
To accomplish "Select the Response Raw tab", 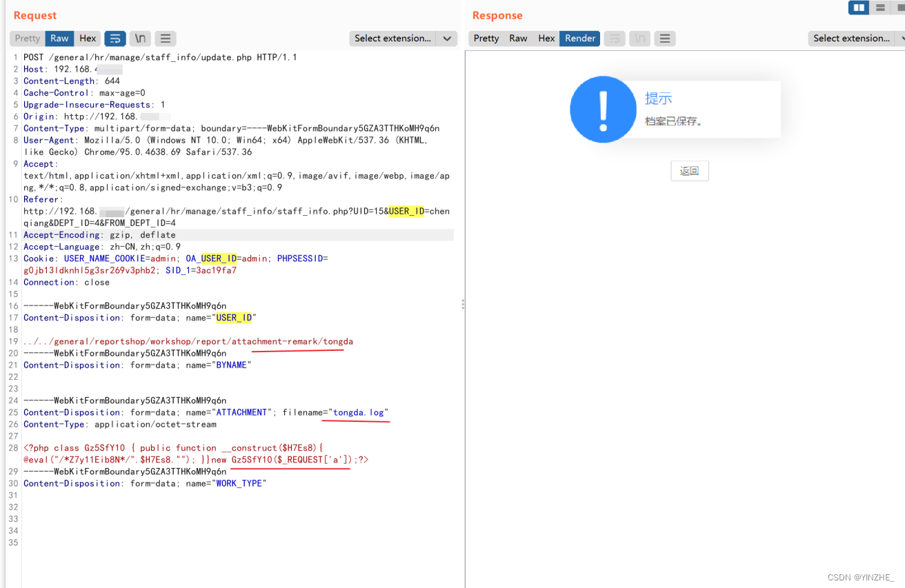I will 518,39.
